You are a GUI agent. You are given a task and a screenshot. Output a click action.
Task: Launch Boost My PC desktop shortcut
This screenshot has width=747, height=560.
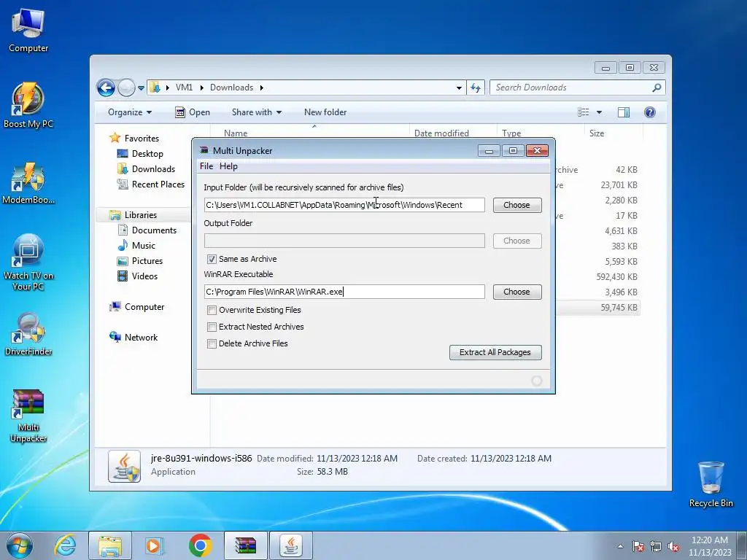[x=28, y=105]
